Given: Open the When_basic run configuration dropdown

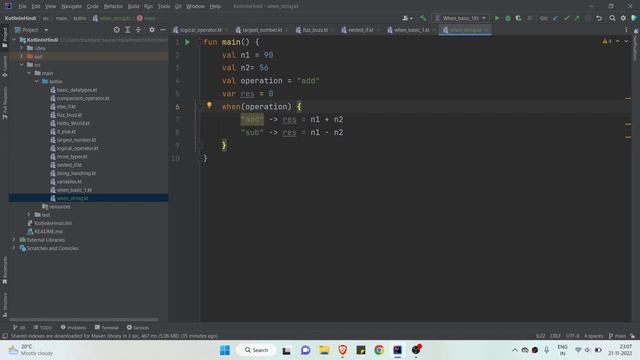Looking at the screenshot, I should click(460, 18).
